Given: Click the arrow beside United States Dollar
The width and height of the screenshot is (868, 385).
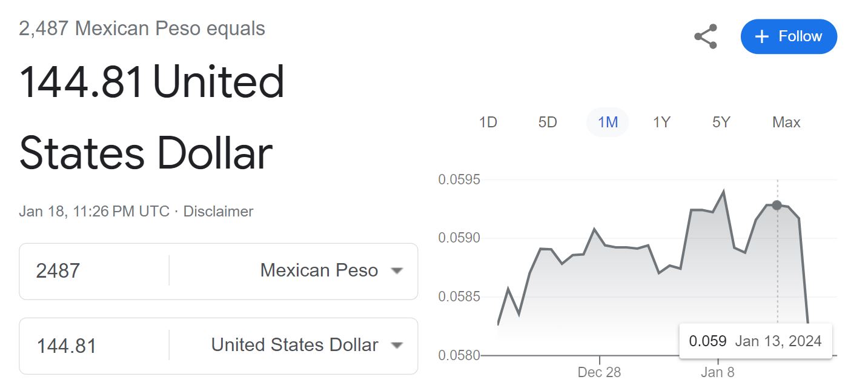Looking at the screenshot, I should [397, 346].
